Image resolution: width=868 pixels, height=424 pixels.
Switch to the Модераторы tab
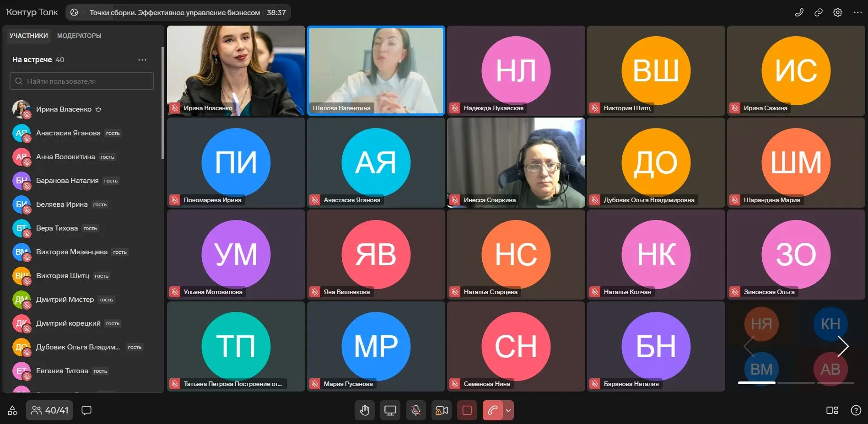[79, 36]
